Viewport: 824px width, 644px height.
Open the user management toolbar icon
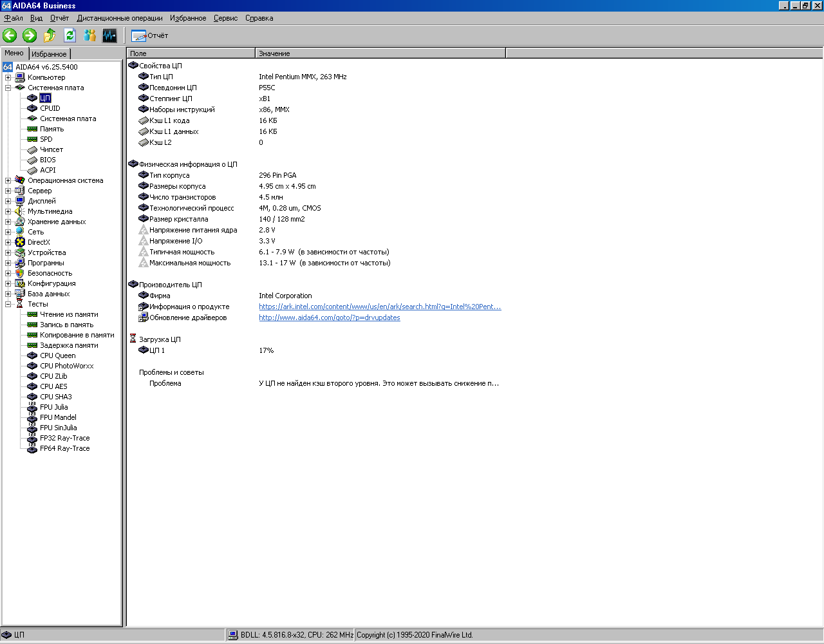tap(90, 35)
